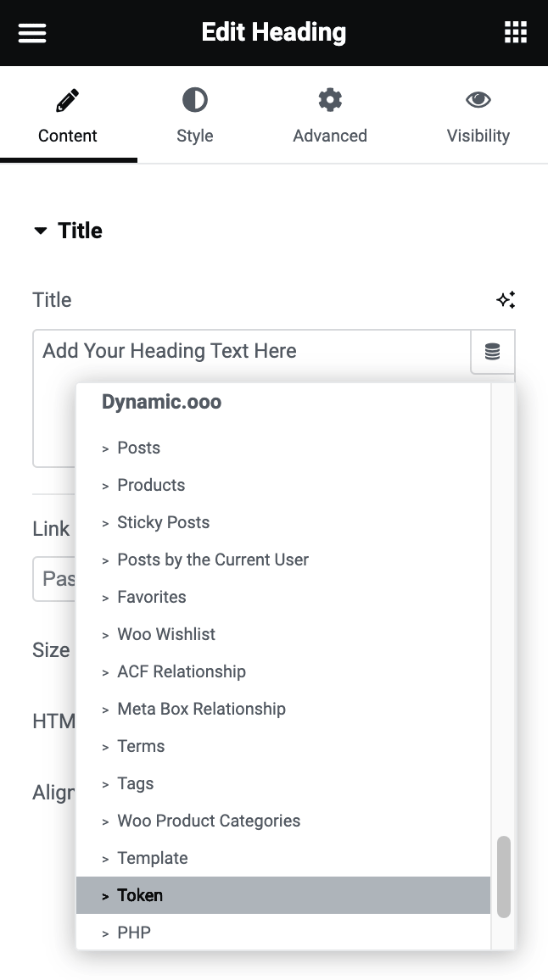The image size is (548, 980).
Task: Open the widgets grid panel
Action: pyautogui.click(x=515, y=33)
